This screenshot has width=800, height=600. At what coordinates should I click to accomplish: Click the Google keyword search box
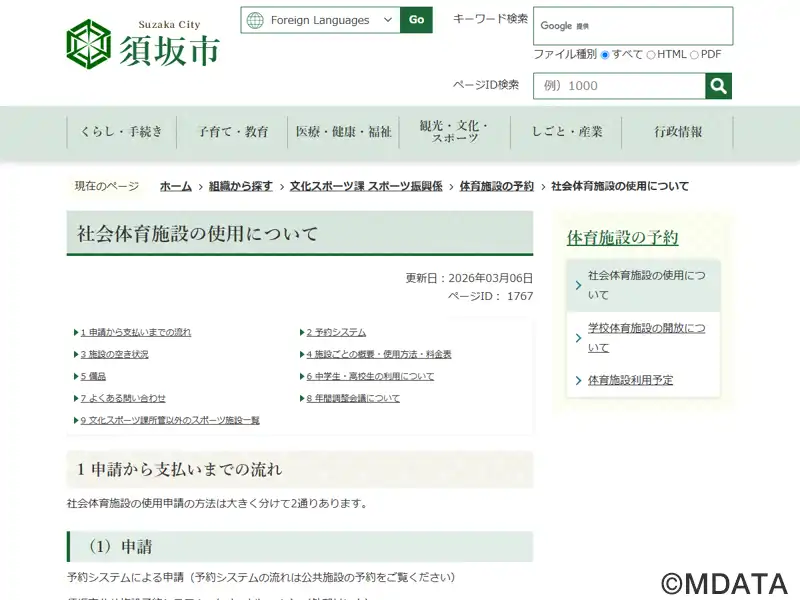click(x=633, y=26)
